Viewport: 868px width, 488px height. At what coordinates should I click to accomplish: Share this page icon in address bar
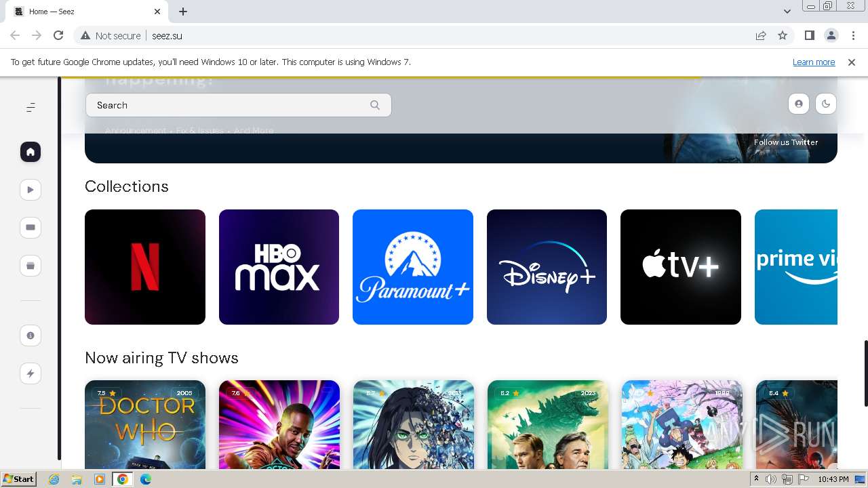point(761,35)
